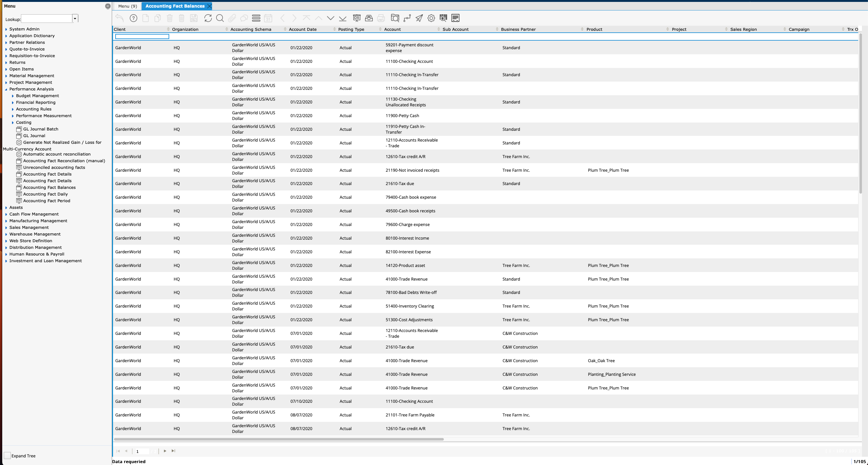Select the Accounting Fact Balances tab
The width and height of the screenshot is (868, 465).
[x=175, y=6]
